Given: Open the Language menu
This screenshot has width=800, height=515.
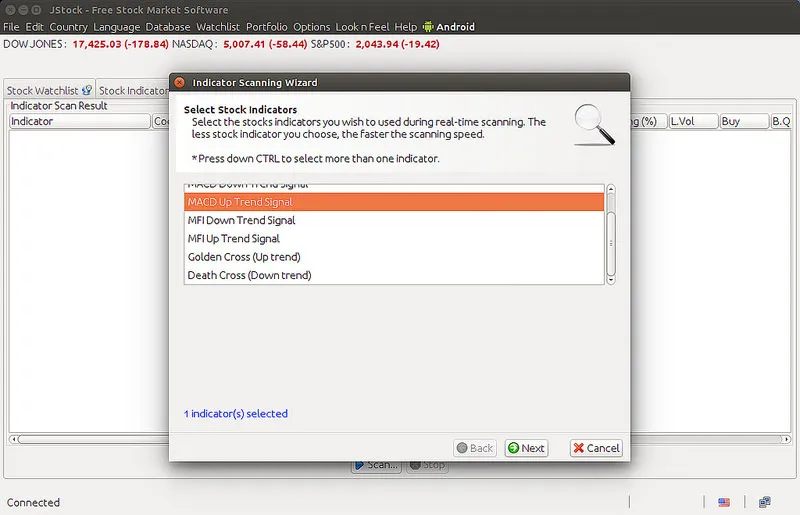Looking at the screenshot, I should tap(116, 27).
